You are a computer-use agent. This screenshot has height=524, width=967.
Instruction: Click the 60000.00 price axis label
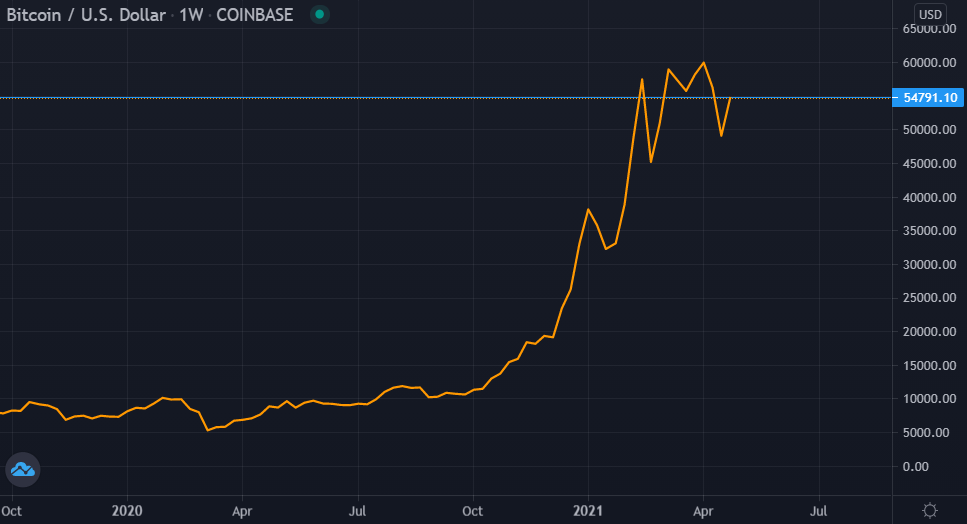[x=929, y=63]
